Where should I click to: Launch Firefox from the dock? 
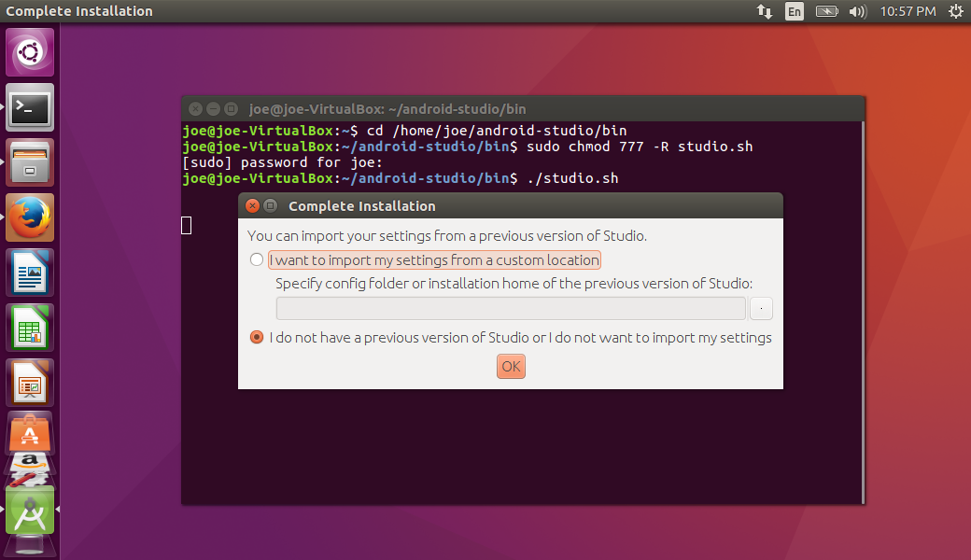click(30, 217)
